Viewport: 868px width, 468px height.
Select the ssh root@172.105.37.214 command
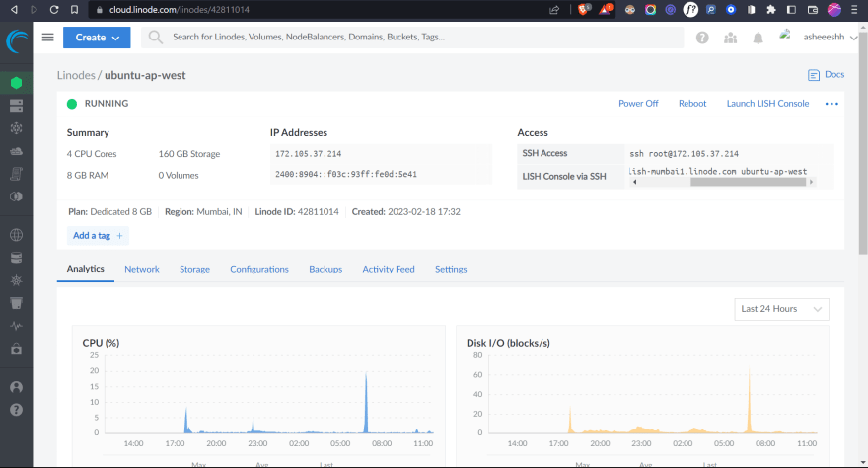pos(685,154)
